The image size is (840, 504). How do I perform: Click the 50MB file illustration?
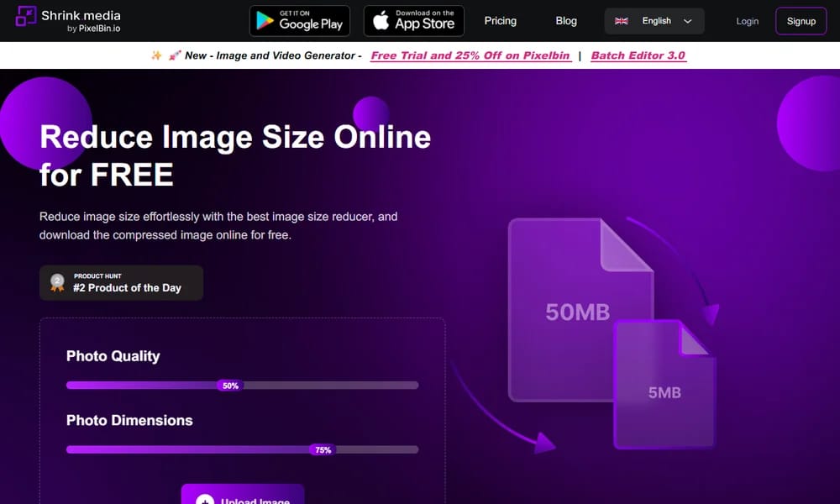pyautogui.click(x=580, y=310)
